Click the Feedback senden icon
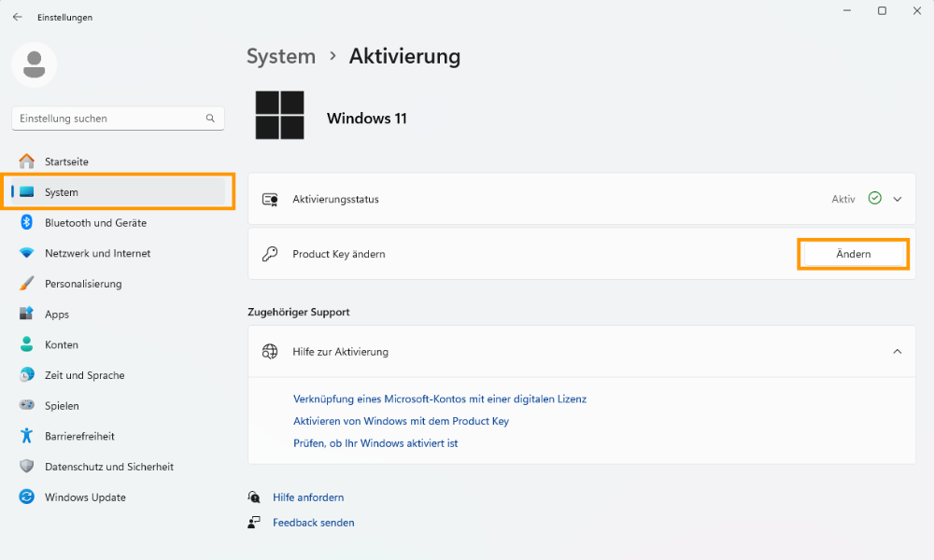 pos(254,523)
